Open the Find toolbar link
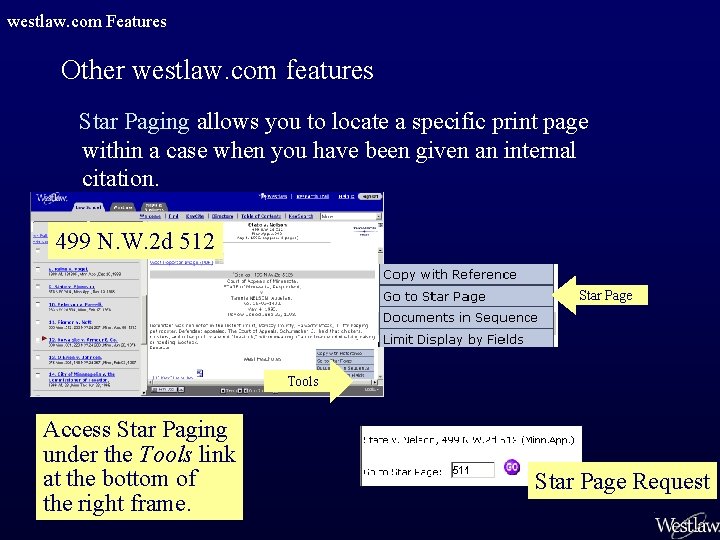The width and height of the screenshot is (720, 540). 174,216
